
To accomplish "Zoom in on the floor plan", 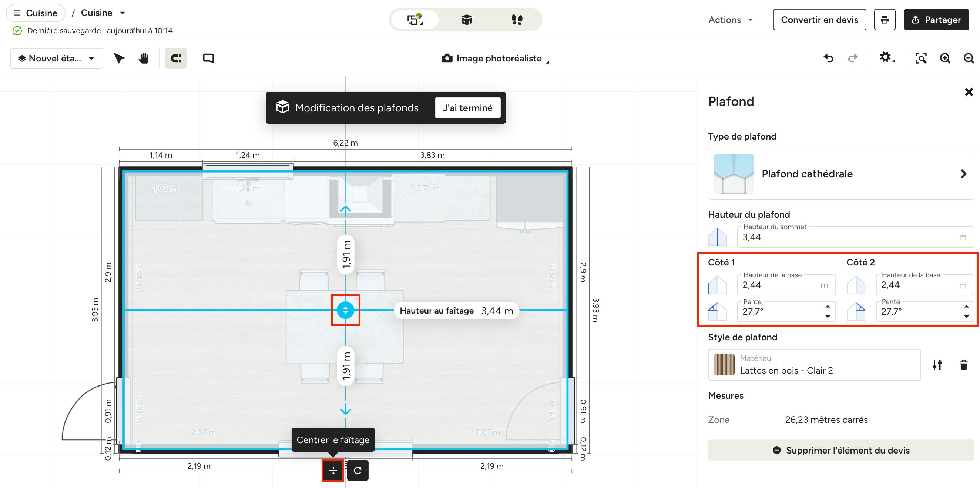I will click(x=945, y=58).
